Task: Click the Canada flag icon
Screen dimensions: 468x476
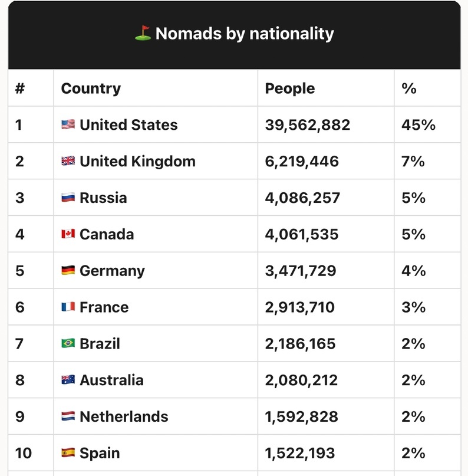Action: click(x=68, y=234)
